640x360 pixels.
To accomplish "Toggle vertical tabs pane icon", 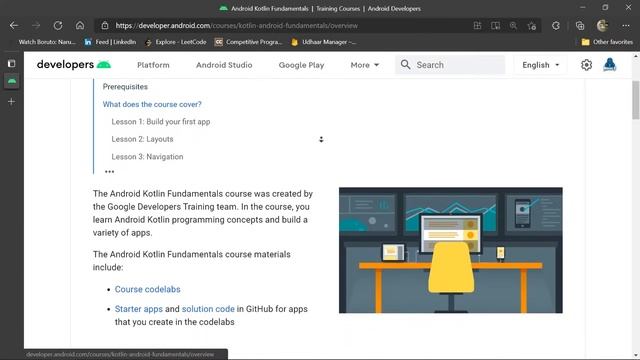I will click(11, 63).
